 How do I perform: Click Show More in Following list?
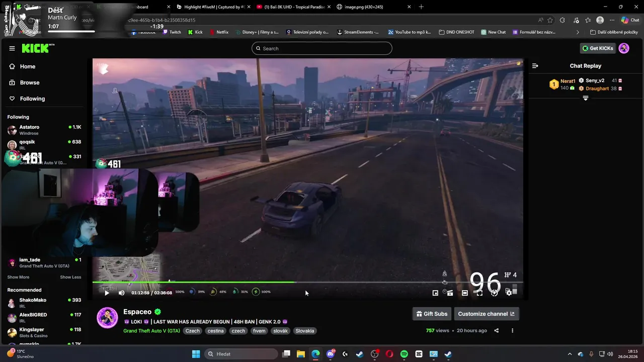click(x=18, y=277)
